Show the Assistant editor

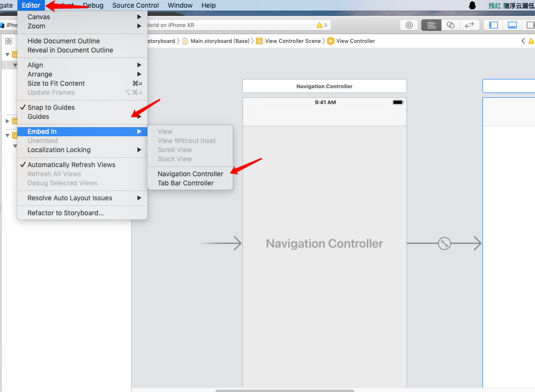(450, 25)
